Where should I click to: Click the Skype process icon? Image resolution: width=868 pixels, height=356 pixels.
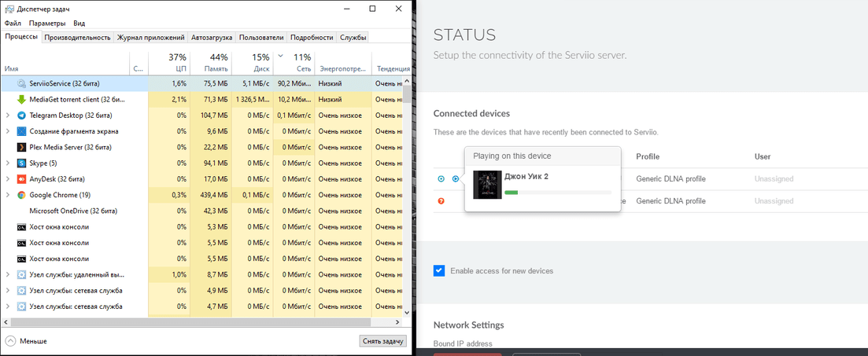pyautogui.click(x=21, y=163)
